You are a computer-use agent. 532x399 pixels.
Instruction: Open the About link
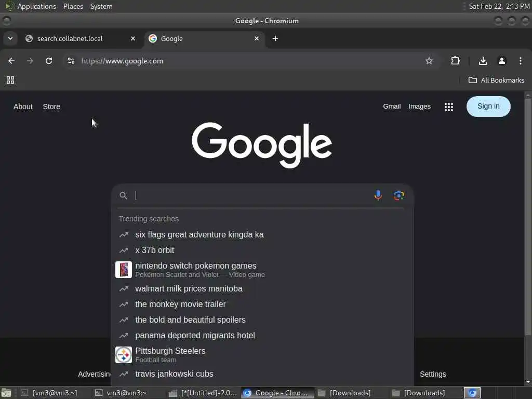coord(23,107)
